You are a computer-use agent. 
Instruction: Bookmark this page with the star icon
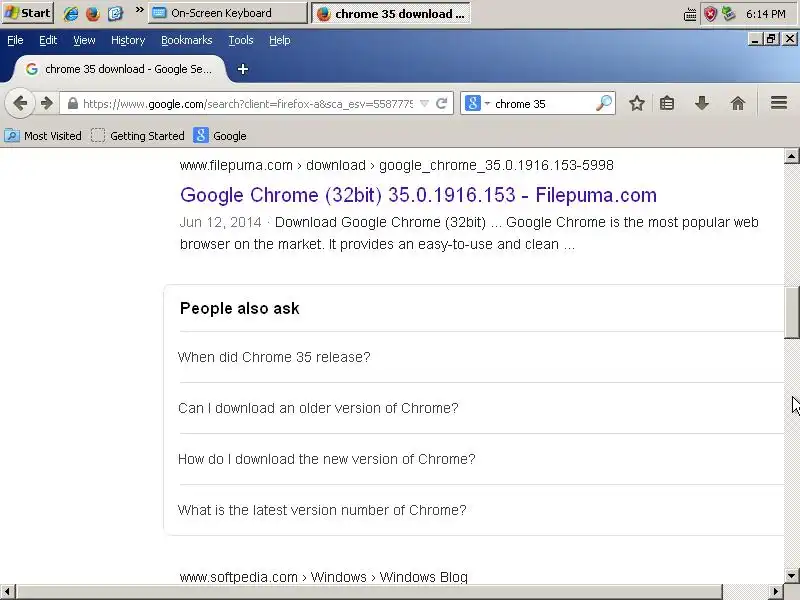pyautogui.click(x=636, y=104)
